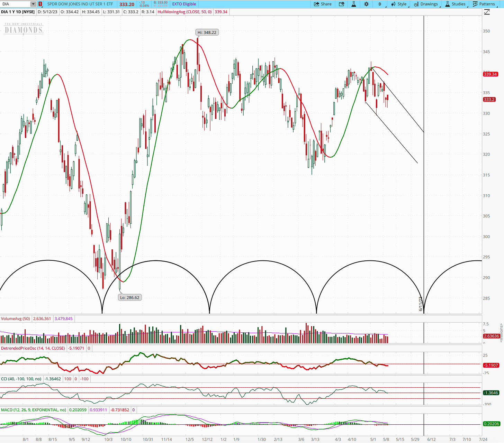
Task: Click the D: 5/12/23 date field
Action: pyautogui.click(x=47, y=12)
